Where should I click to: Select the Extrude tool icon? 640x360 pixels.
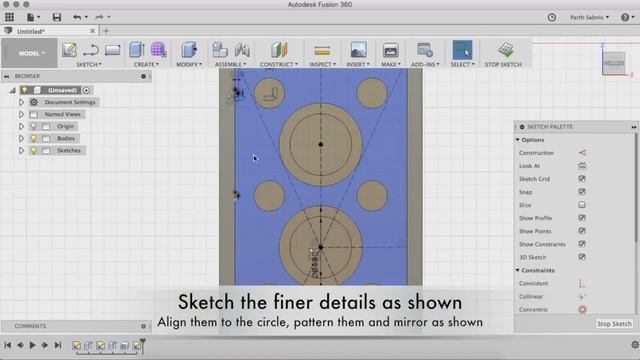pyautogui.click(x=137, y=50)
